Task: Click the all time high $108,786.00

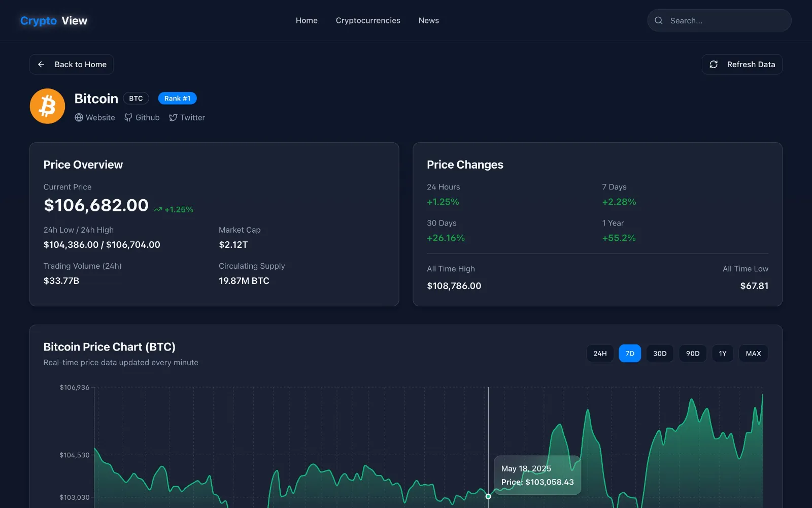Action: (454, 286)
